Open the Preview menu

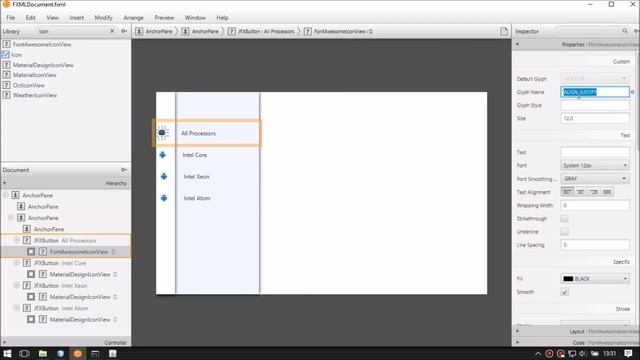point(164,18)
